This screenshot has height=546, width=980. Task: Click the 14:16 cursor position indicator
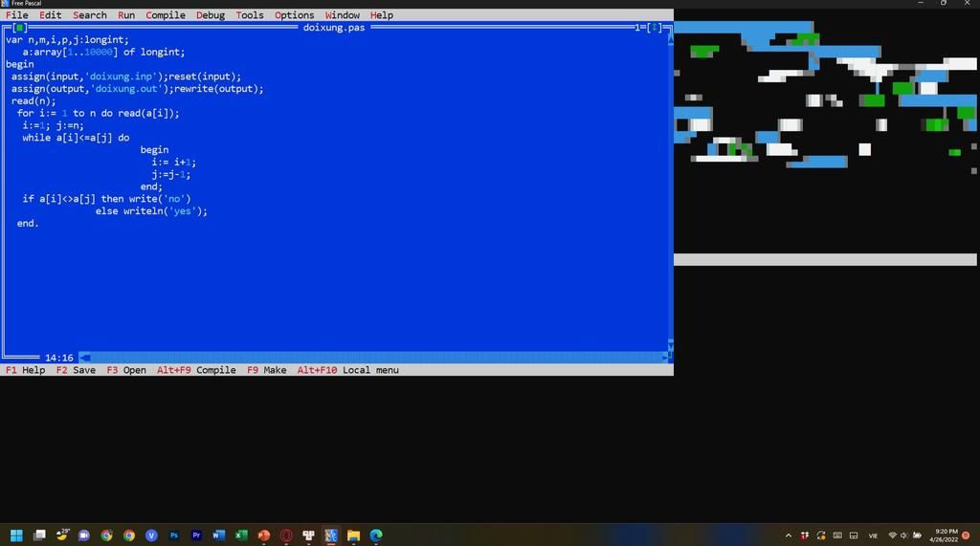coord(59,358)
